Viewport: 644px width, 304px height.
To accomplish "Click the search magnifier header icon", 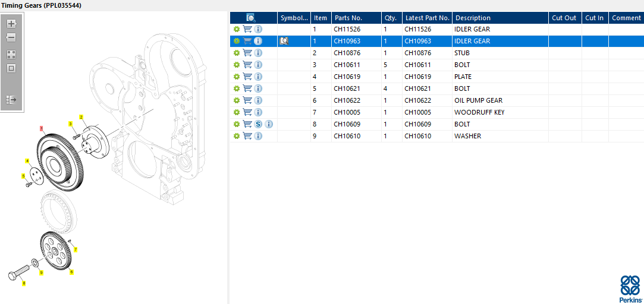I will (251, 18).
